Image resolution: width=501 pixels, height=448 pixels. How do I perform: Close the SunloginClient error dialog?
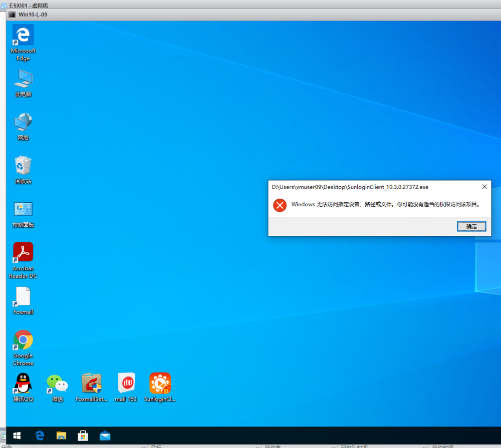tap(484, 187)
